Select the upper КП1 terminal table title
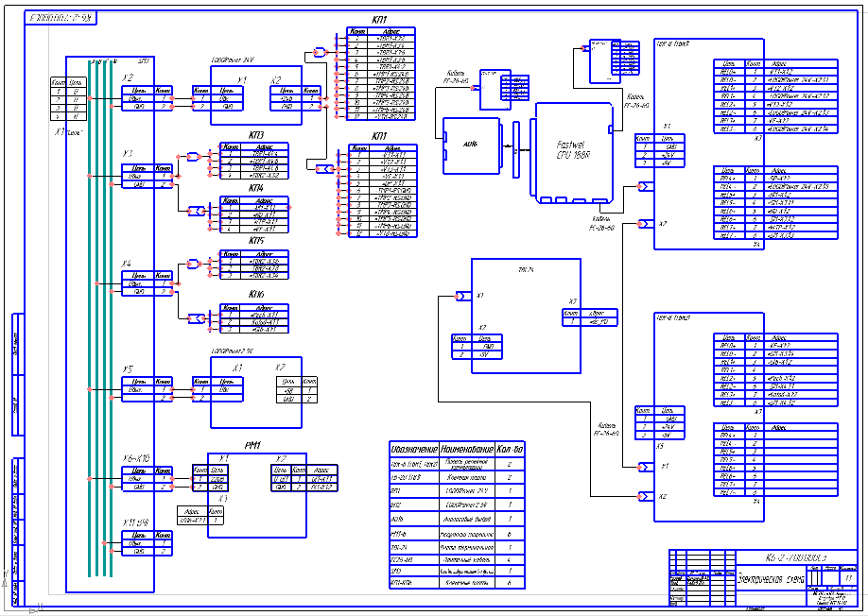Image resolution: width=868 pixels, height=616 pixels. point(380,20)
